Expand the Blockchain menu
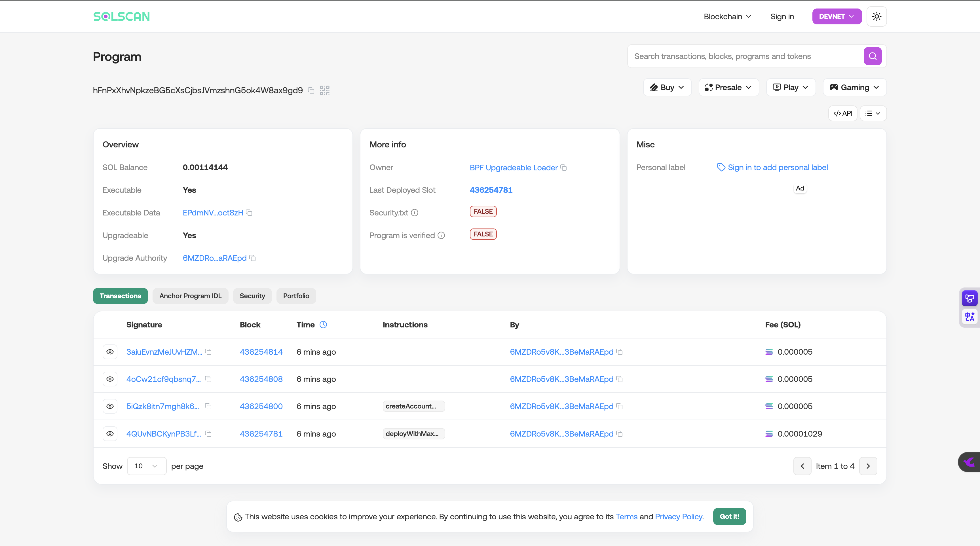Viewport: 980px width, 546px height. point(727,16)
